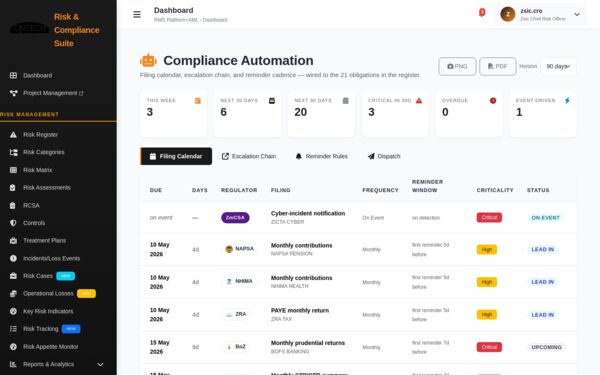Click the Key Risk Indicators gauge icon

coord(13,311)
